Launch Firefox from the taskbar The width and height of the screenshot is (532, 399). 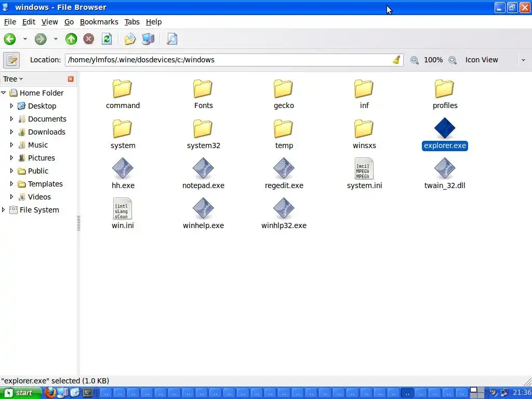[50, 393]
